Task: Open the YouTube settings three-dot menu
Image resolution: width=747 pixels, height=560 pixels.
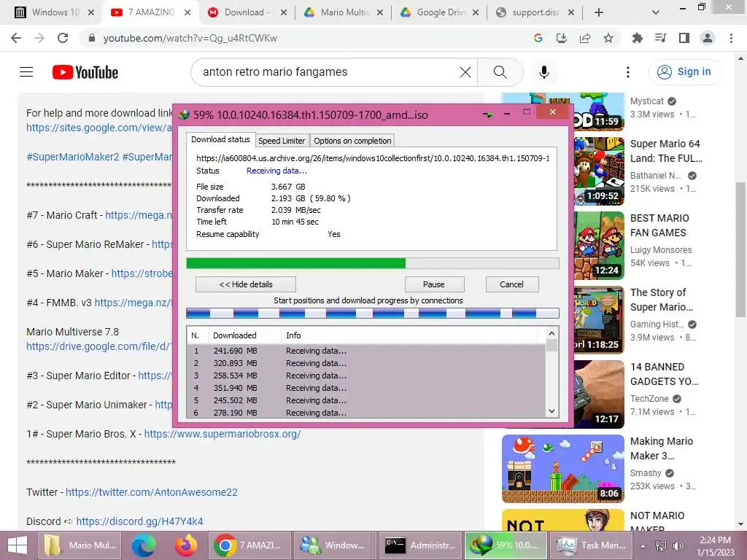Action: coord(627,72)
